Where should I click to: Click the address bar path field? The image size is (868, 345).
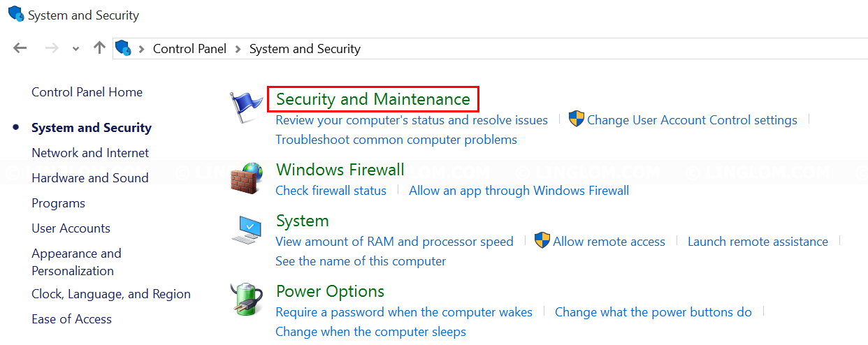click(489, 49)
